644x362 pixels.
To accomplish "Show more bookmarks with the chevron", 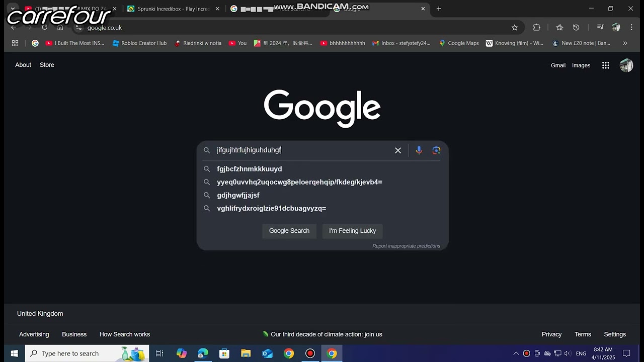I will click(625, 43).
